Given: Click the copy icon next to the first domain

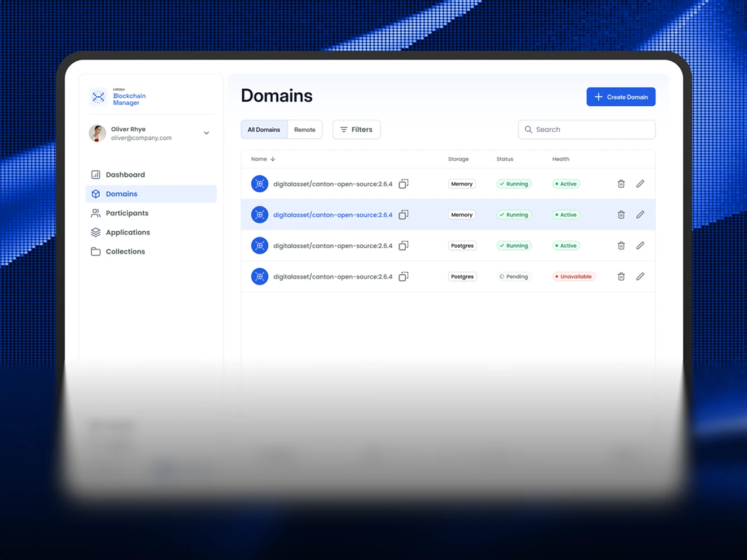Looking at the screenshot, I should pos(403,183).
